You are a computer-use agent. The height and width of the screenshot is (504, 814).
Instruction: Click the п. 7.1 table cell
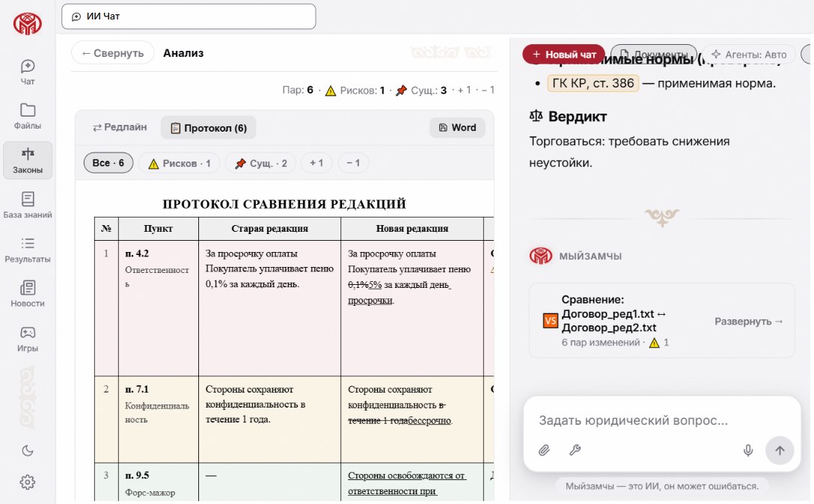[x=159, y=420]
